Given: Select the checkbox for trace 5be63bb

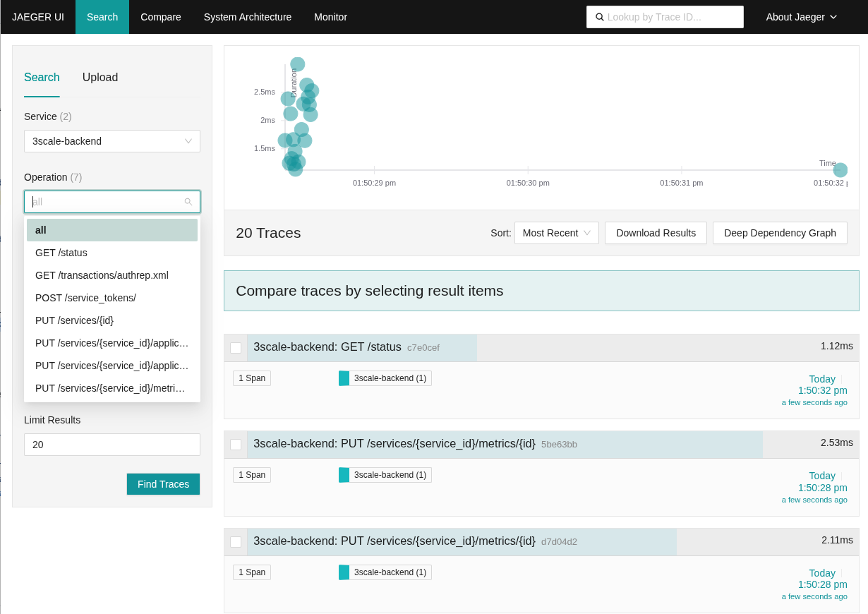Looking at the screenshot, I should (236, 445).
